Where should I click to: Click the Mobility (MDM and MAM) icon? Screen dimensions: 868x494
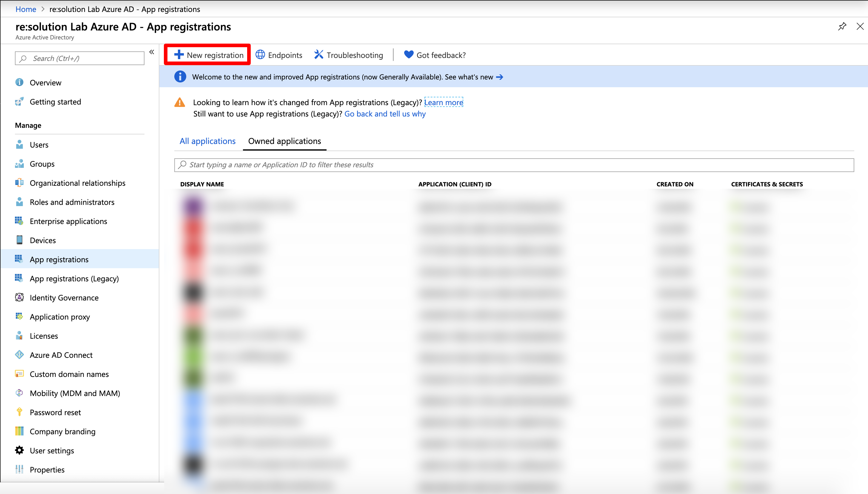click(x=19, y=393)
